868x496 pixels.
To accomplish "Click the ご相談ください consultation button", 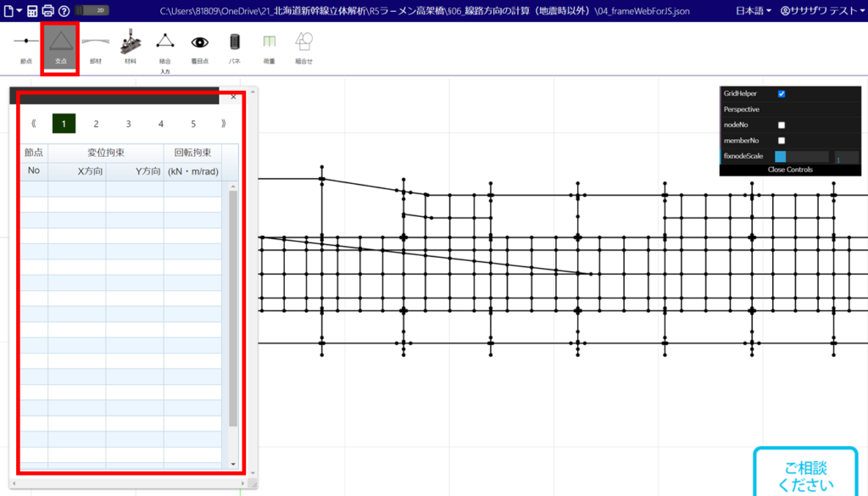I will [x=806, y=471].
